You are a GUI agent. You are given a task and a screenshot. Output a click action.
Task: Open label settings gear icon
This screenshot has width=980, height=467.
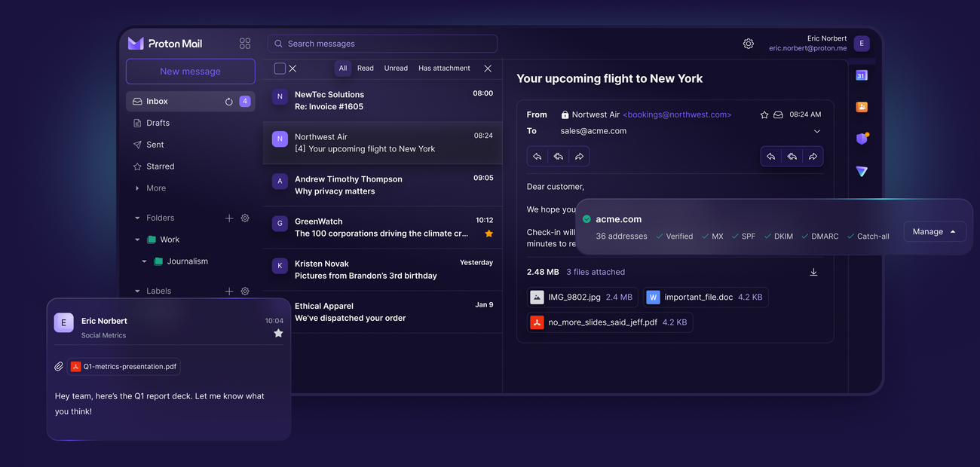click(x=245, y=291)
